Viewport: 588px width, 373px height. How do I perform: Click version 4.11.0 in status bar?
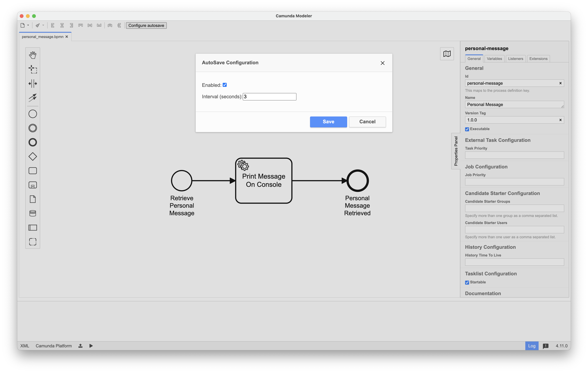click(561, 346)
